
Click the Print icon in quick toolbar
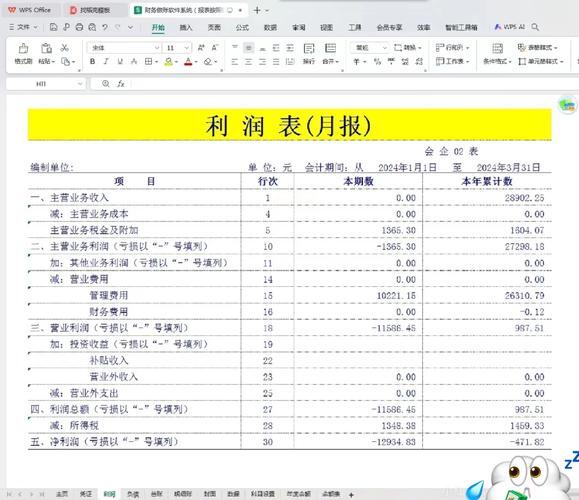[x=79, y=27]
